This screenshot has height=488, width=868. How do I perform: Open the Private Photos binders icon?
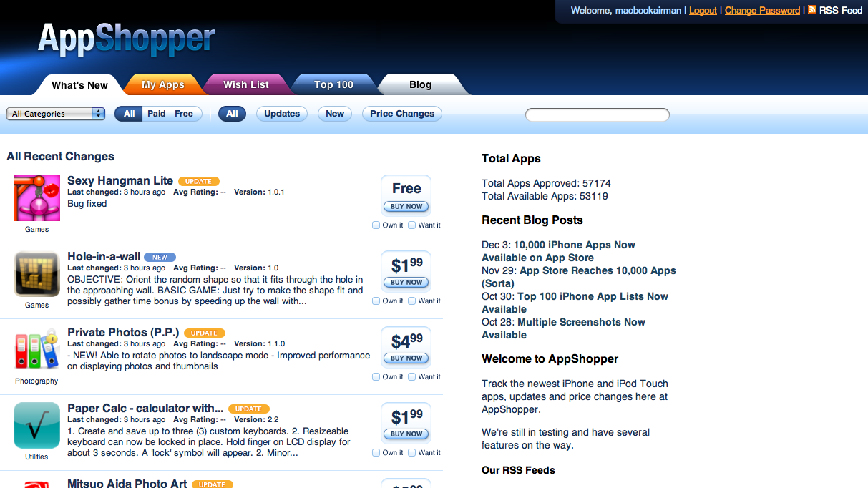click(x=36, y=349)
